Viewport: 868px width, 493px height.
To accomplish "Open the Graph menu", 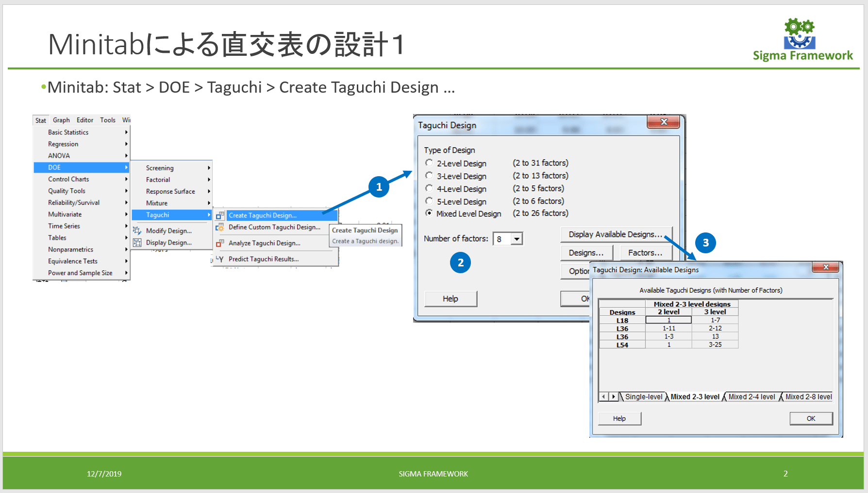I will pyautogui.click(x=61, y=120).
